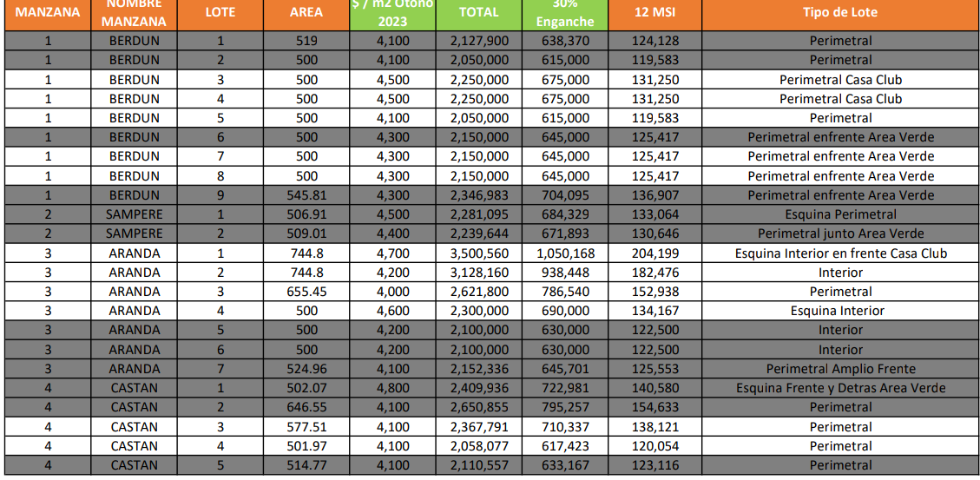This screenshot has width=980, height=480.
Task: Click Esquina Frente y Detras Area Verde cell
Action: (840, 388)
